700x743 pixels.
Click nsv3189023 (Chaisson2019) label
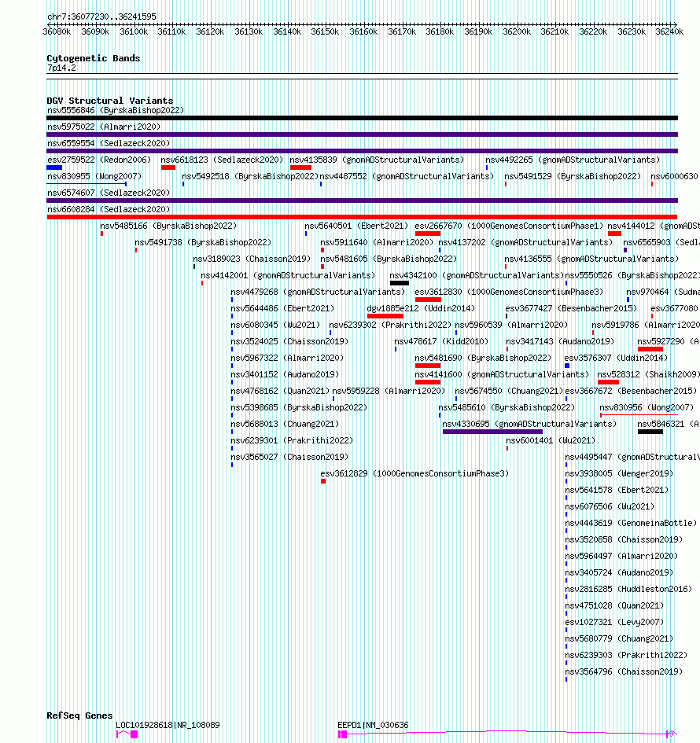pyautogui.click(x=252, y=259)
